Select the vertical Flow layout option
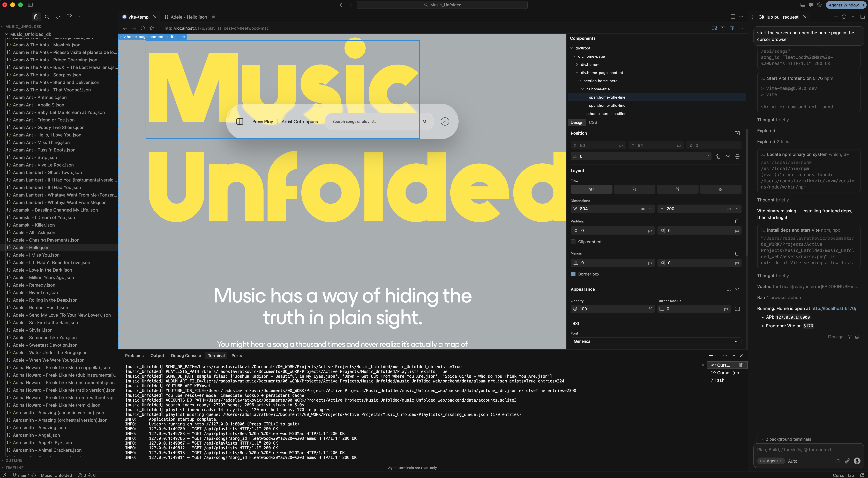 click(x=634, y=190)
